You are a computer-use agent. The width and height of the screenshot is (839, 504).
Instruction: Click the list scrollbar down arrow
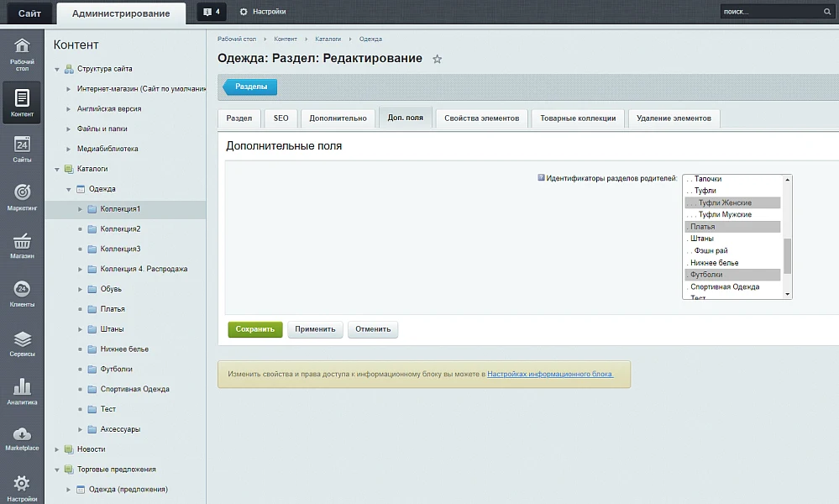787,294
